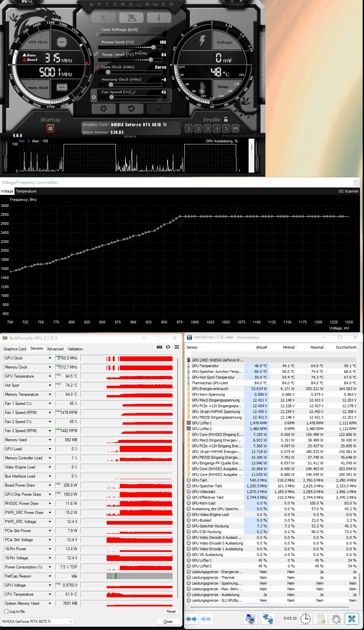The height and width of the screenshot is (630, 364).
Task: Open the Validation tab in GPU-Z
Action: (x=75, y=349)
